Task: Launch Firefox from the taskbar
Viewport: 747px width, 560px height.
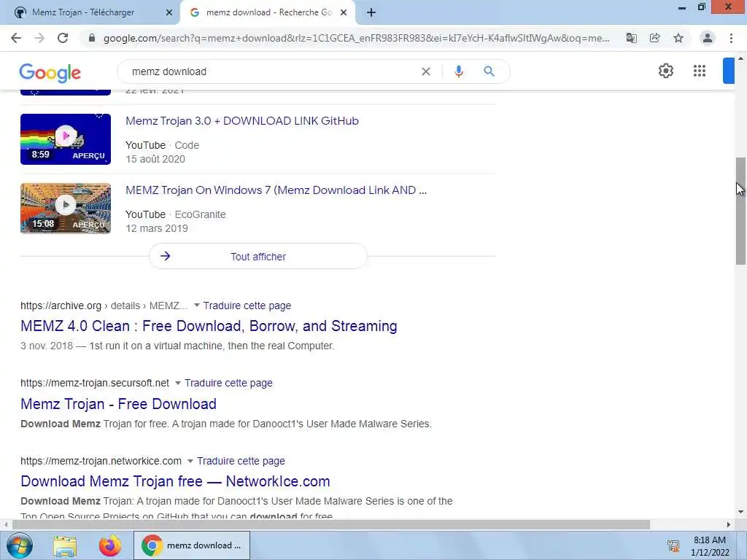Action: [x=110, y=545]
